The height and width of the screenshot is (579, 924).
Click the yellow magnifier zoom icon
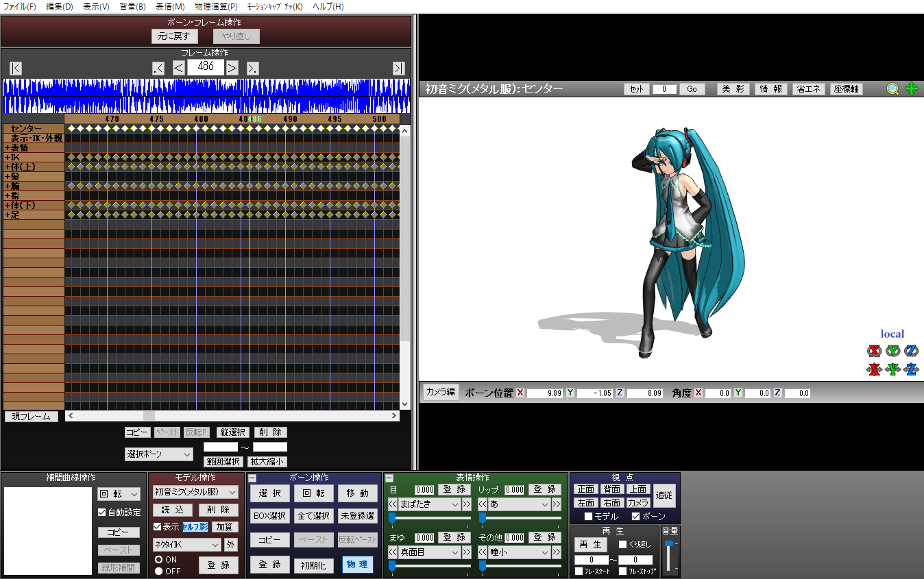pos(892,89)
